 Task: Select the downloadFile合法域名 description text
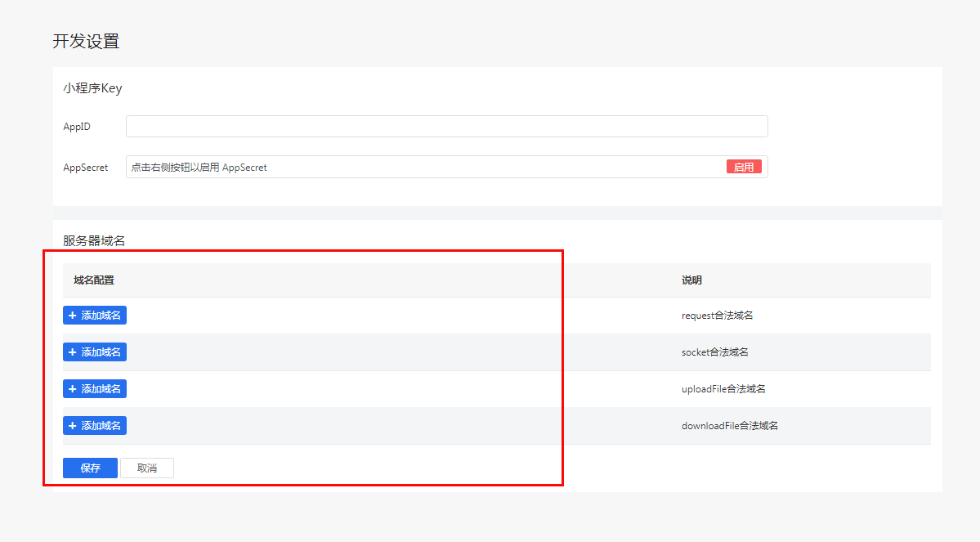click(x=729, y=426)
